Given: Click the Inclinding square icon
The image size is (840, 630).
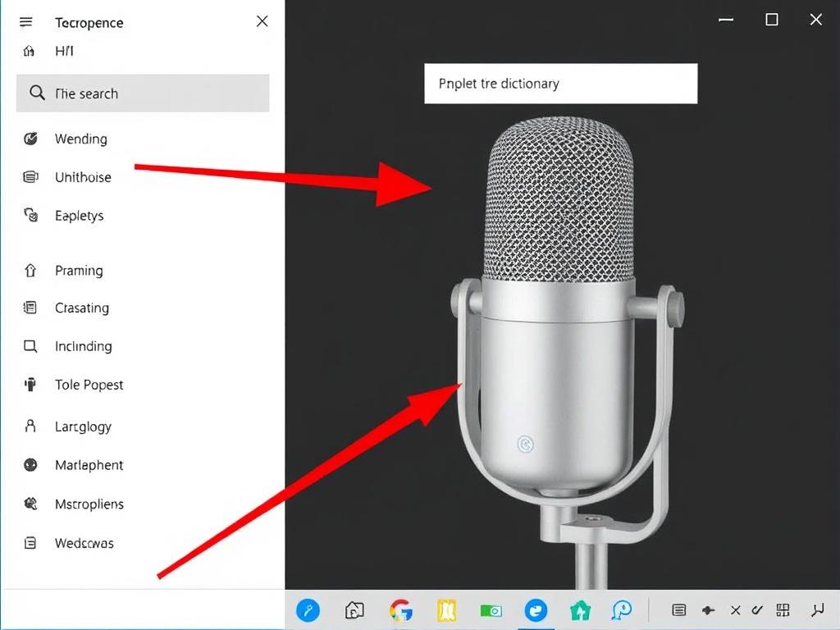Looking at the screenshot, I should [x=31, y=346].
